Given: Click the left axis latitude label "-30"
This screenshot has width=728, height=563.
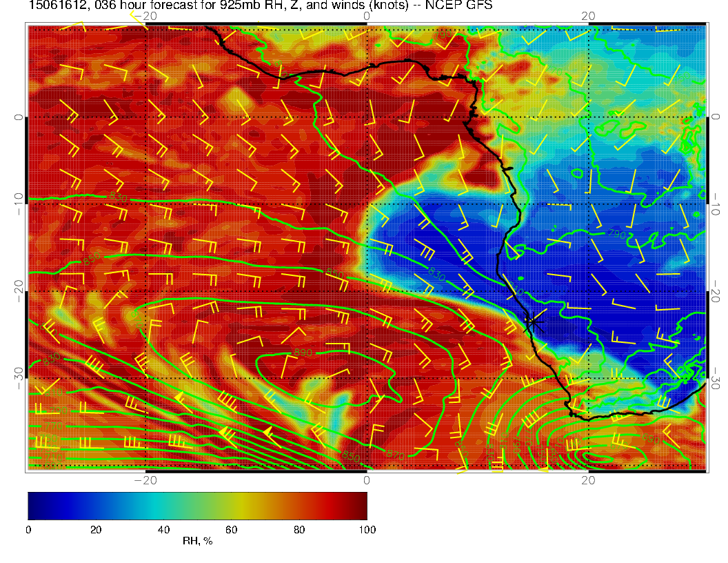Looking at the screenshot, I should click(19, 377).
